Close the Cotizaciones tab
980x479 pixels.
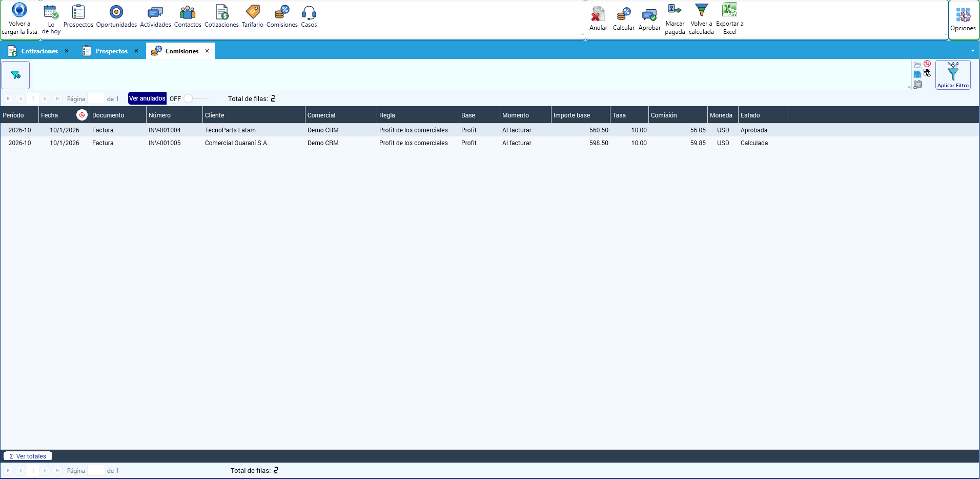[x=67, y=51]
